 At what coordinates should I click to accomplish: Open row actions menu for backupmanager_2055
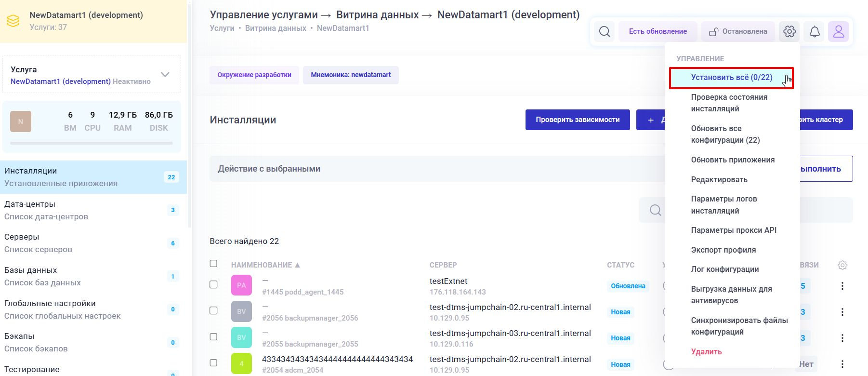click(842, 338)
